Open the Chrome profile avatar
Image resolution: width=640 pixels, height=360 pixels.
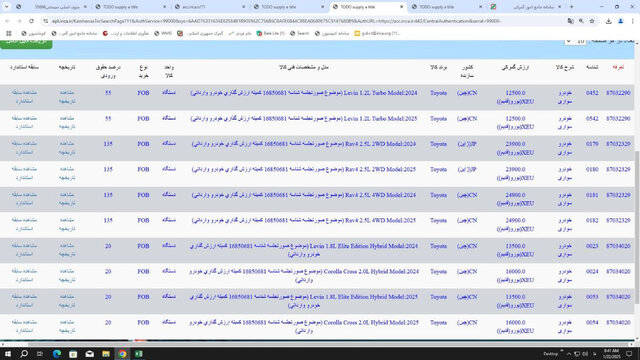click(x=620, y=21)
